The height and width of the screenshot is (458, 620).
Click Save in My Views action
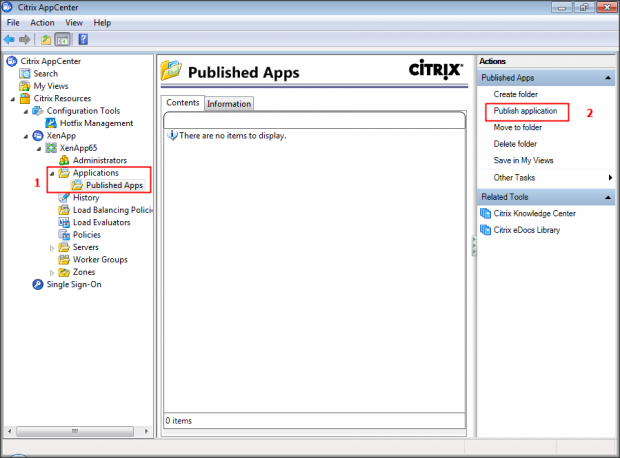(524, 161)
